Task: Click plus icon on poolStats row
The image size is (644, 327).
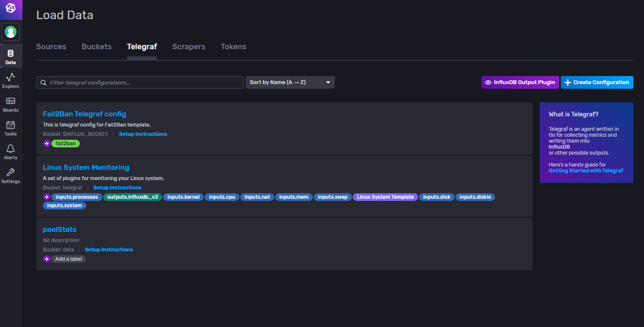Action: (47, 259)
